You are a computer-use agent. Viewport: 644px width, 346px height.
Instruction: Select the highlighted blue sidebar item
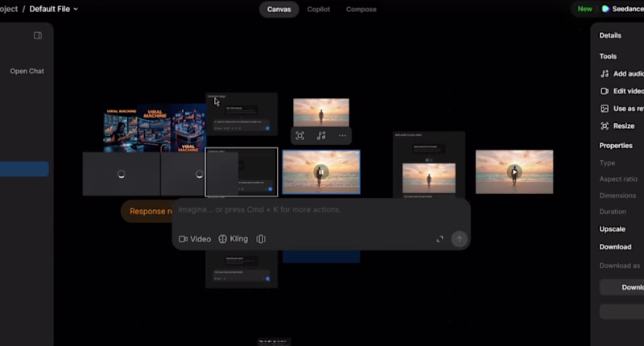pos(24,169)
